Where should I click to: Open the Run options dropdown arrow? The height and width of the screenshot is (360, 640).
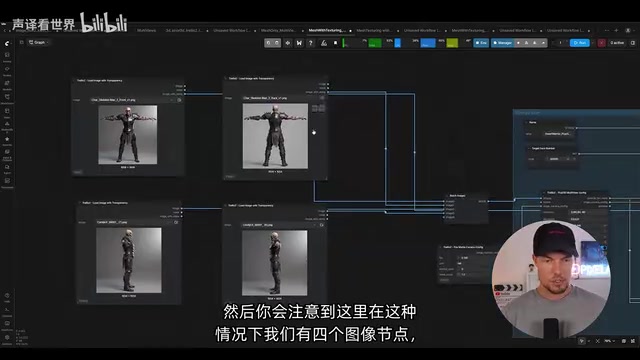pos(593,43)
